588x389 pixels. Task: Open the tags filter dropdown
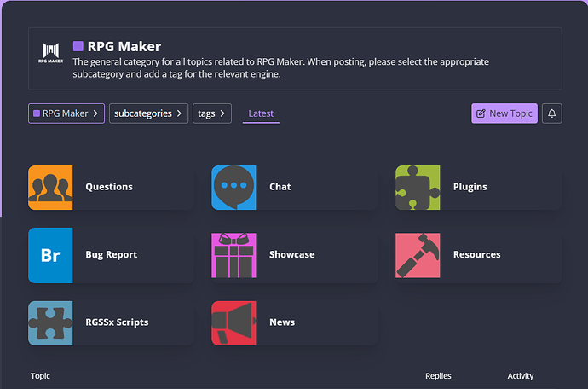tap(212, 113)
